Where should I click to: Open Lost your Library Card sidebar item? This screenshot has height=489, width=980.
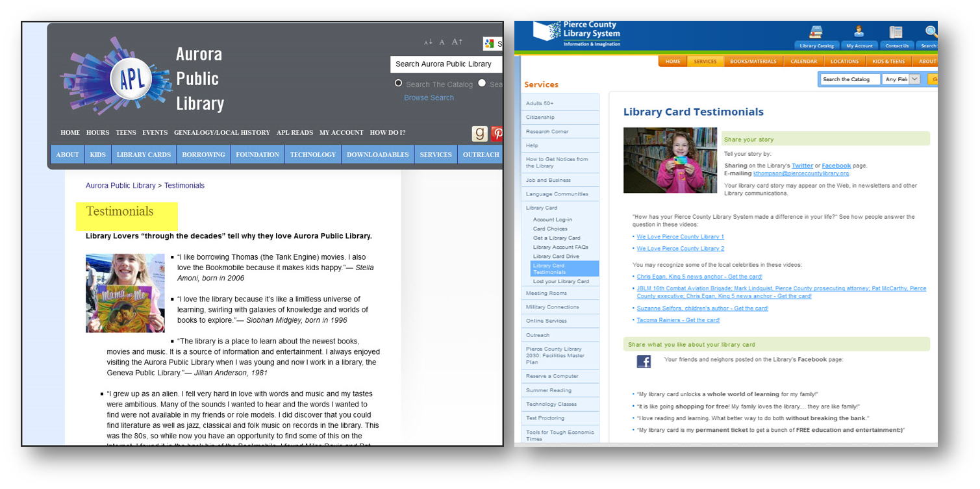click(561, 281)
